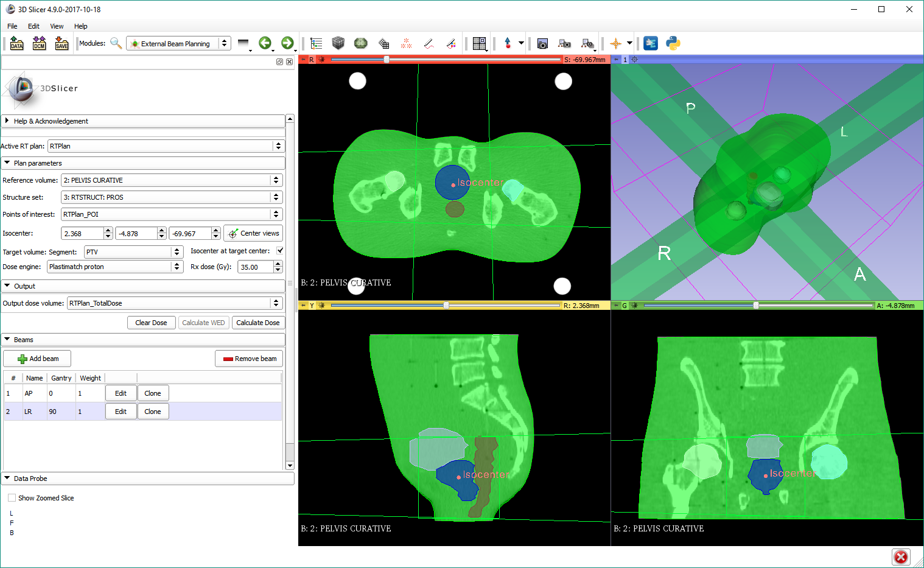
Task: Open the DICOM (DCM) browser icon
Action: [39, 43]
